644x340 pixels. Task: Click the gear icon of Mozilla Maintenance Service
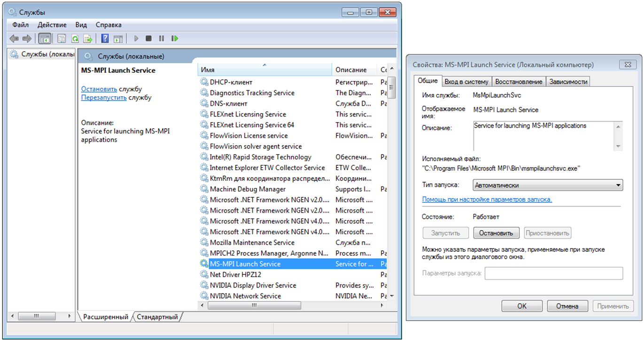[204, 242]
